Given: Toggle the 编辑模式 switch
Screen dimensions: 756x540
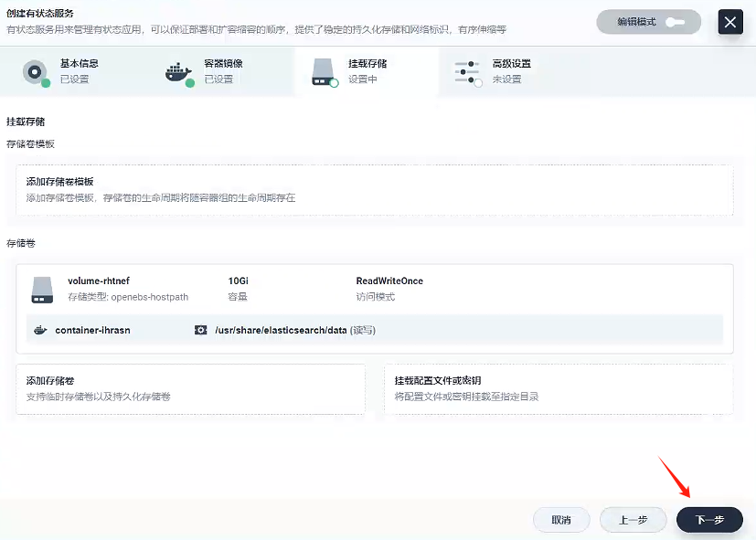Looking at the screenshot, I should tap(648, 22).
